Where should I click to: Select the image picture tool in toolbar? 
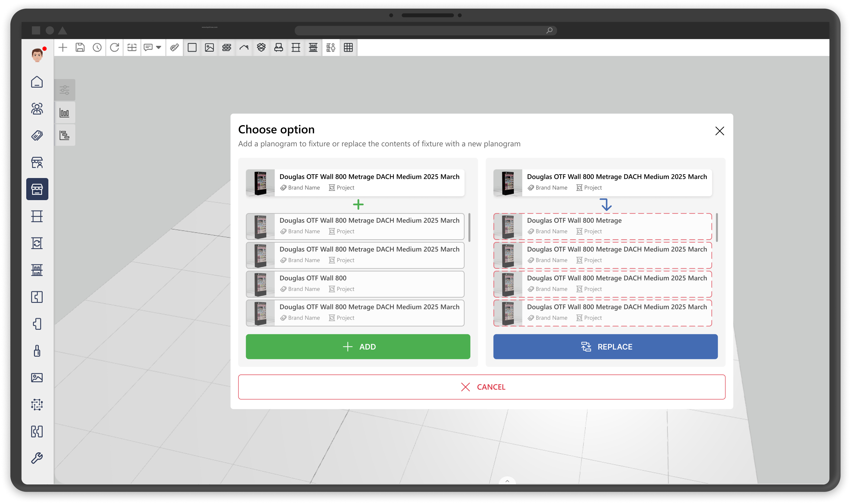pyautogui.click(x=209, y=48)
